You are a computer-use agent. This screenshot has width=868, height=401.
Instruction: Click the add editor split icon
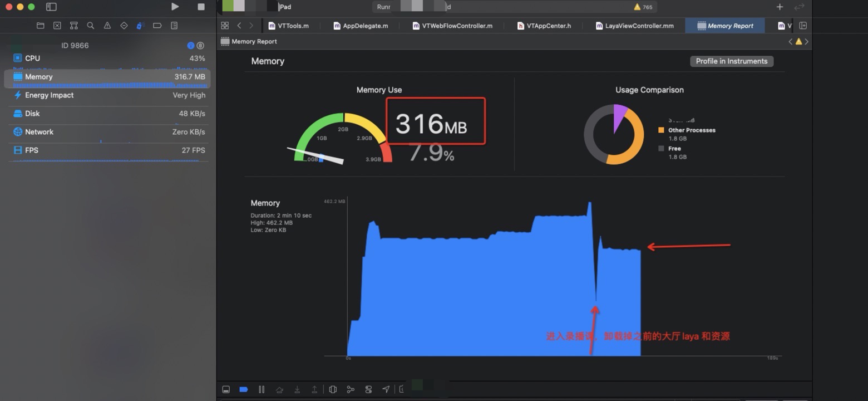pyautogui.click(x=803, y=26)
